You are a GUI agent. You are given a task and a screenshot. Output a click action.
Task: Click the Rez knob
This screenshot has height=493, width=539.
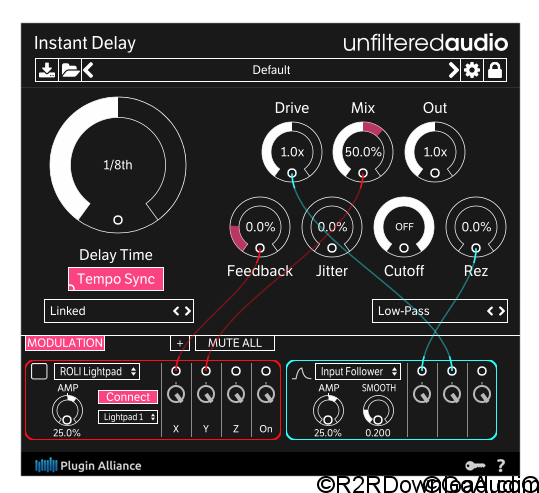click(x=476, y=227)
